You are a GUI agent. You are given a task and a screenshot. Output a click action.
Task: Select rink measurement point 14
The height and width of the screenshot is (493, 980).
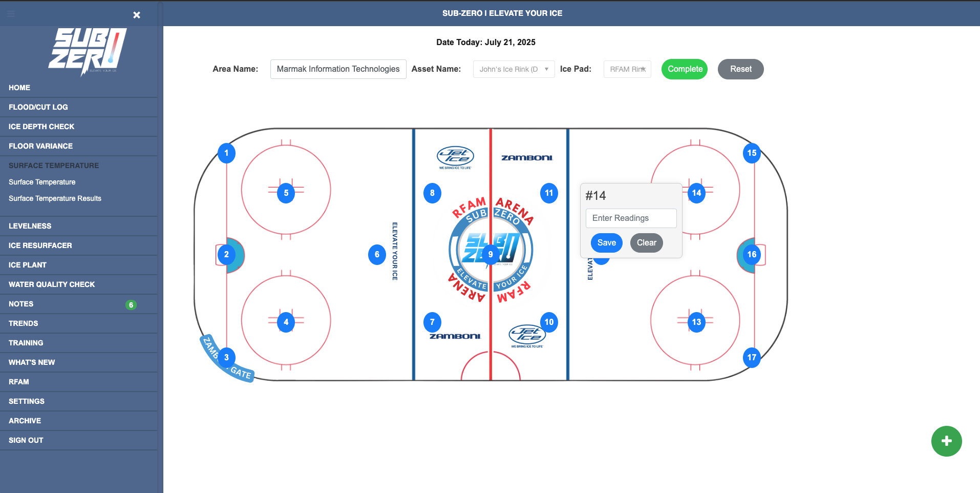click(696, 193)
